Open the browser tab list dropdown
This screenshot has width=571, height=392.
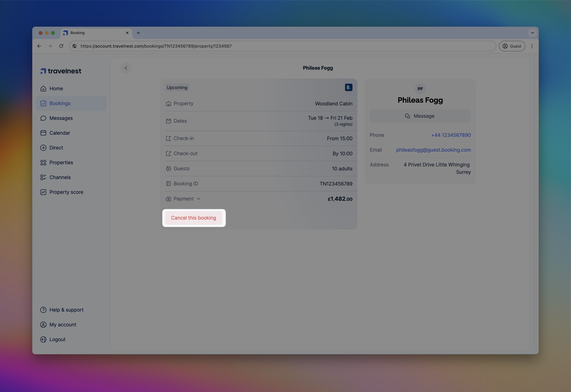click(532, 33)
